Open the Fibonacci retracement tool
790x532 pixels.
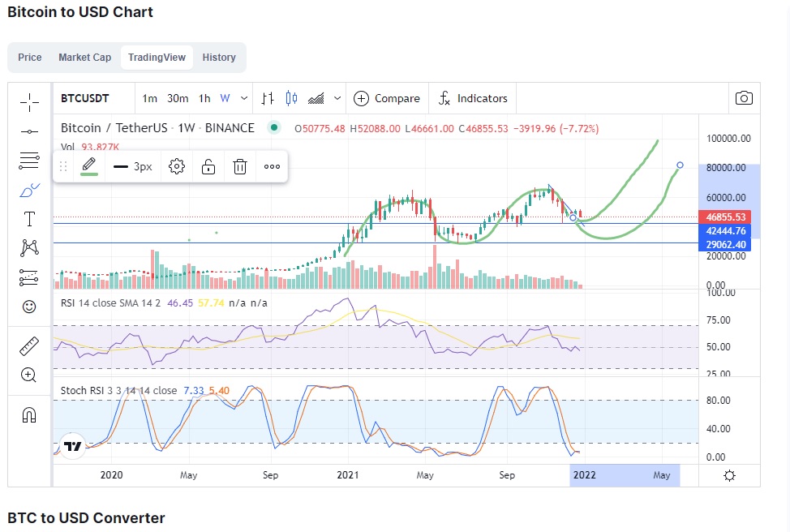pyautogui.click(x=29, y=161)
